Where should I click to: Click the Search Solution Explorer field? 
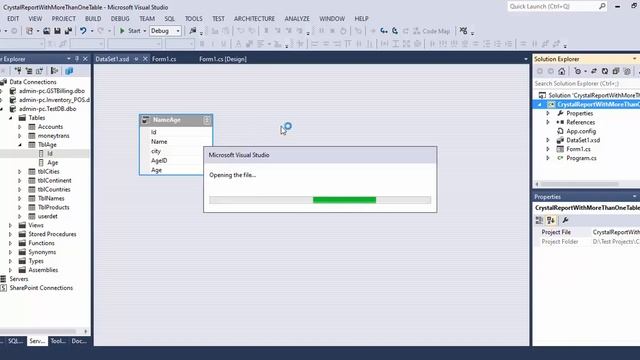[586, 84]
